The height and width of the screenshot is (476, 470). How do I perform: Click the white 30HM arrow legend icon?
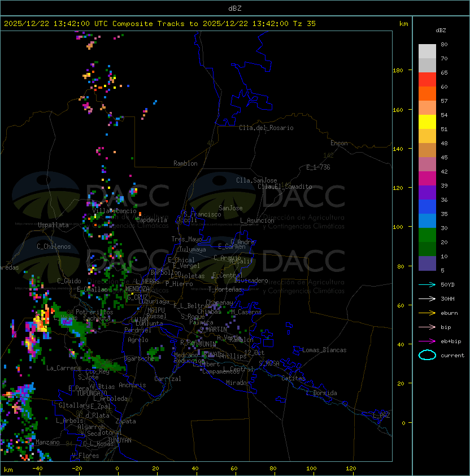pyautogui.click(x=427, y=298)
